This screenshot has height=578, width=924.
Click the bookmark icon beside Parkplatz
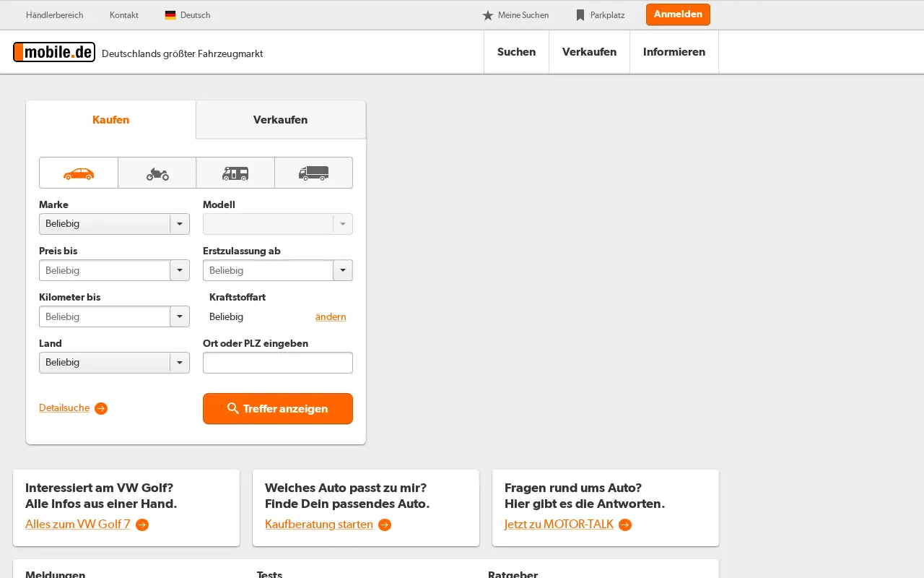tap(580, 15)
